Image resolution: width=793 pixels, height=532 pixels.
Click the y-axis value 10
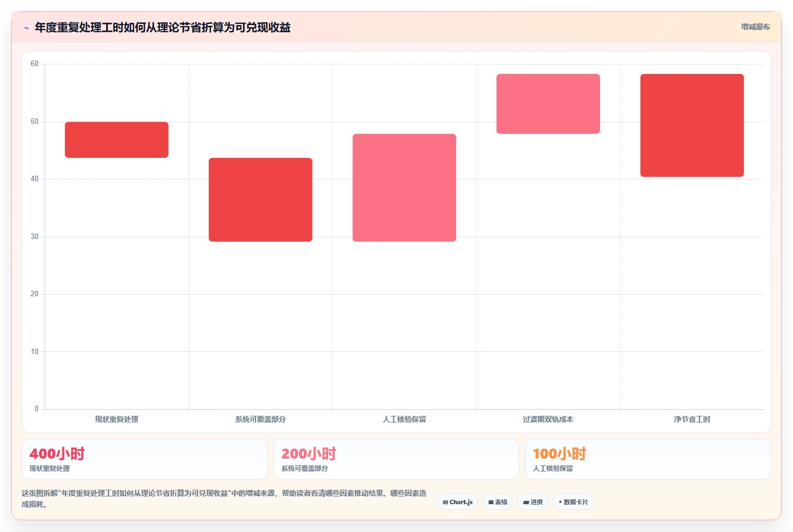coord(34,352)
